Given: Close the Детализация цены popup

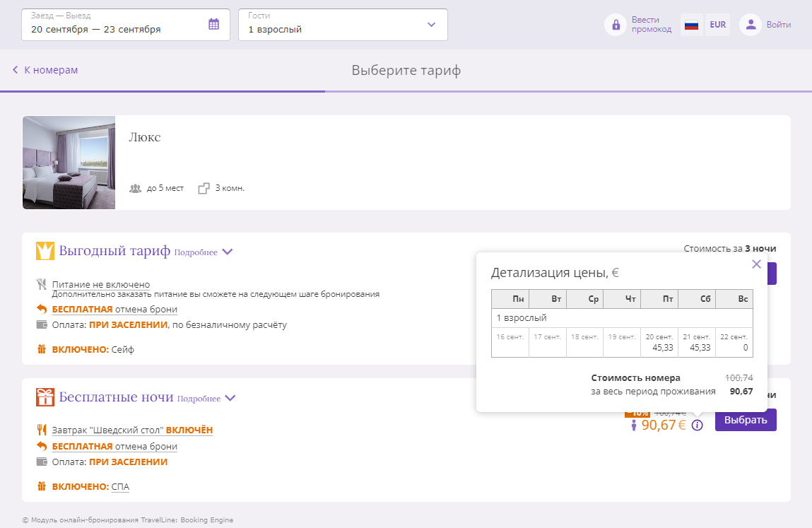Looking at the screenshot, I should [756, 264].
